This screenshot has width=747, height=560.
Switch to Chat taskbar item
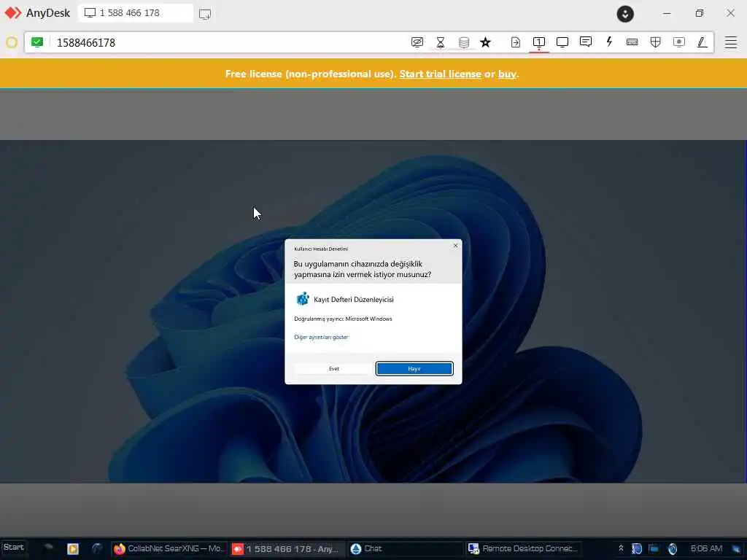coord(405,548)
